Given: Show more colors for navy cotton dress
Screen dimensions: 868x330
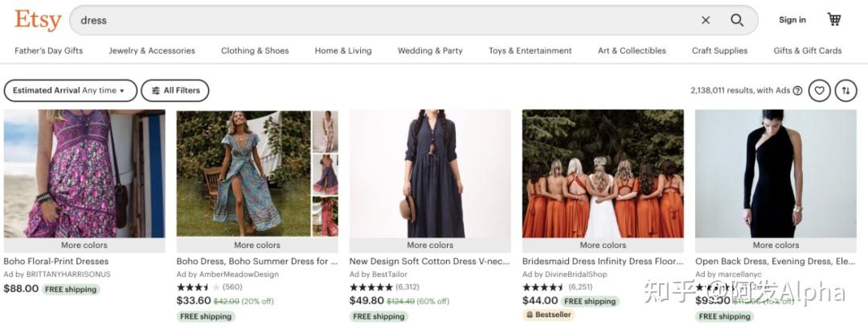Looking at the screenshot, I should [x=430, y=245].
